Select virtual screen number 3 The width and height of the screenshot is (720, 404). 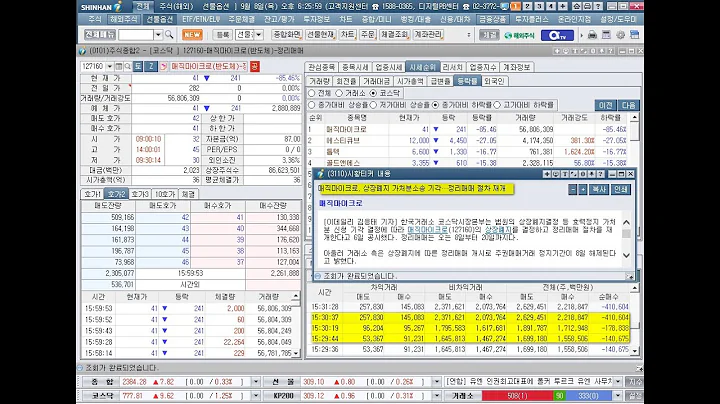tap(539, 6)
